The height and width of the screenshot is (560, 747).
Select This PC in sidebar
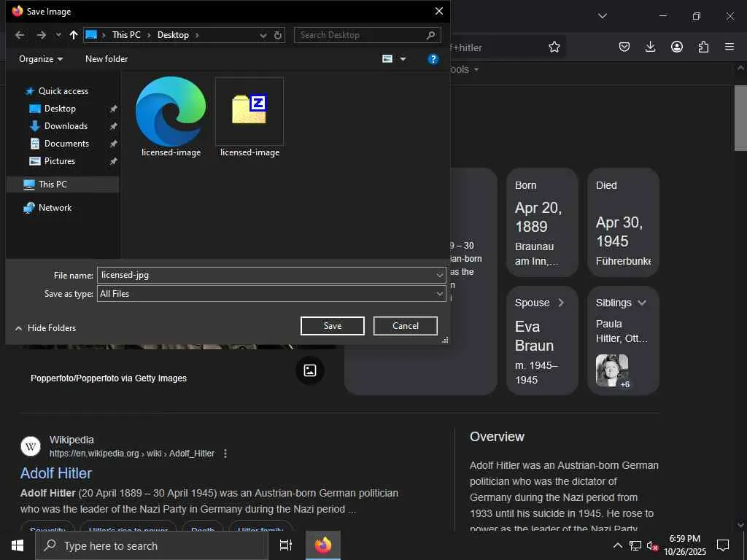click(63, 184)
